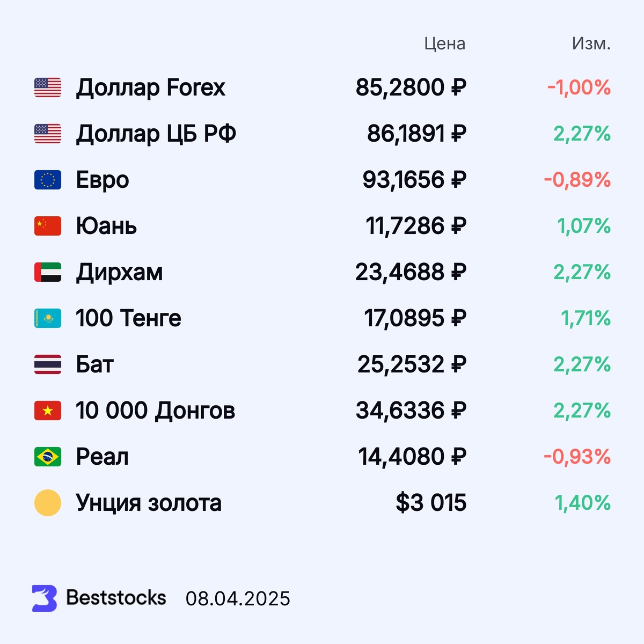
Task: Click the Изм. column header
Action: (591, 43)
